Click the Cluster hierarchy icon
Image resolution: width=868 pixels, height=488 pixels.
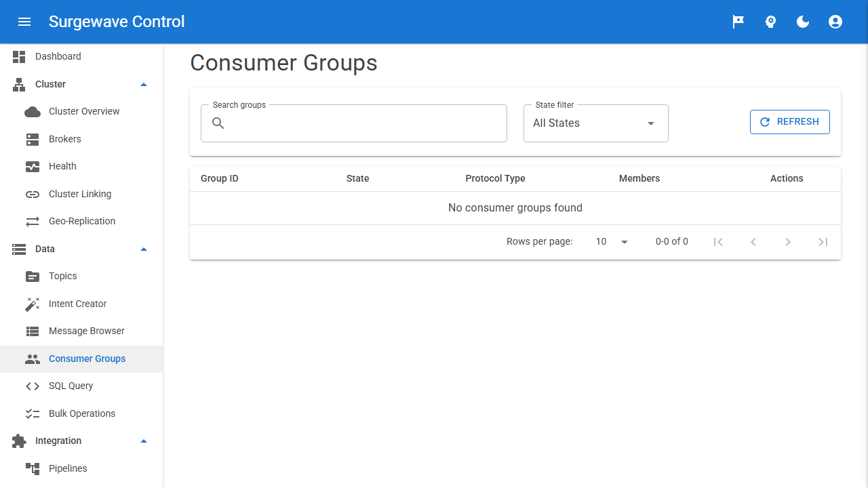pos(19,85)
